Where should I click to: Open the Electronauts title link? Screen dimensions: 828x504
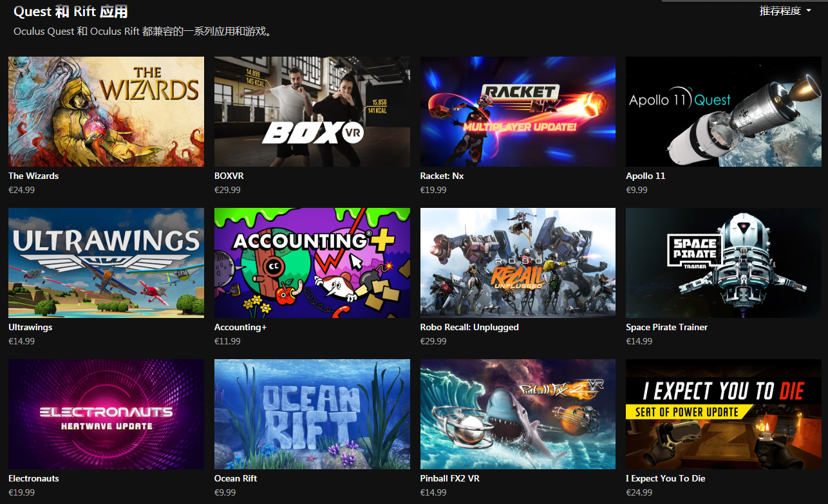pyautogui.click(x=33, y=478)
